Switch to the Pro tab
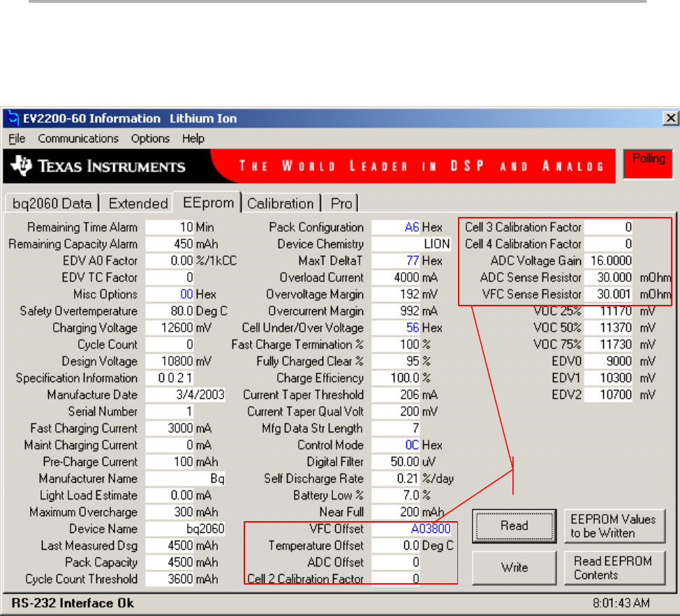 (341, 204)
